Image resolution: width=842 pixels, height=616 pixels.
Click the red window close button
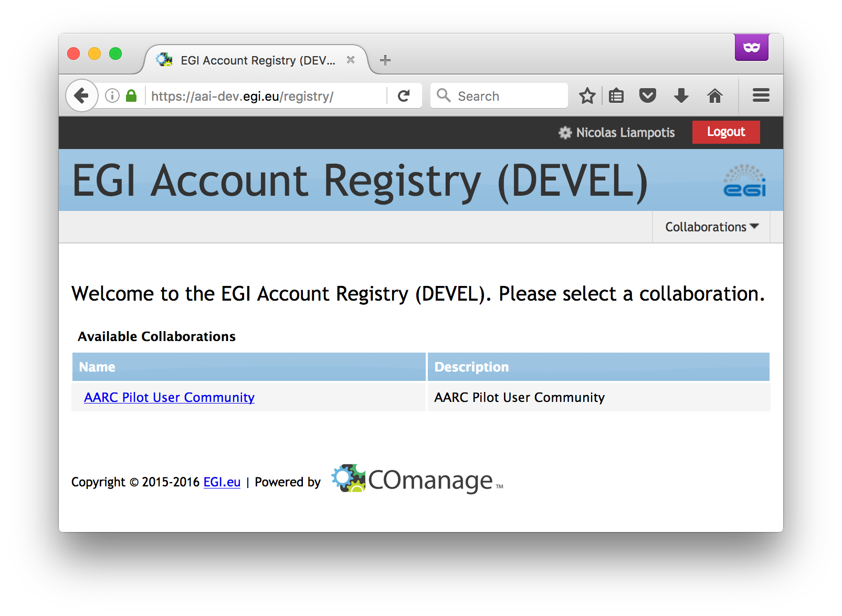click(73, 54)
